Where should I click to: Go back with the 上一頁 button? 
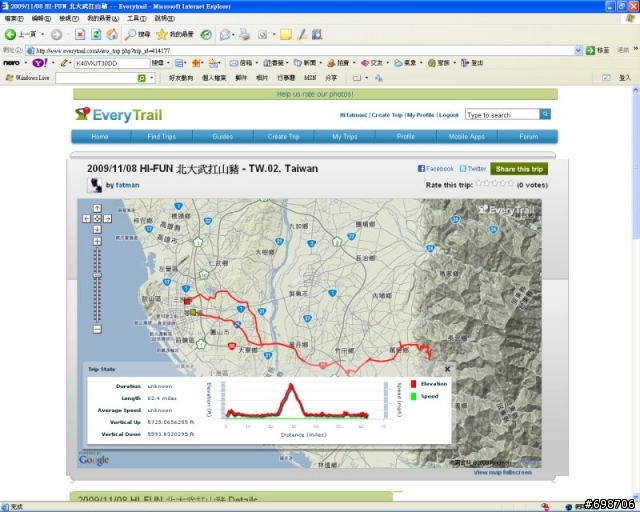tap(20, 35)
